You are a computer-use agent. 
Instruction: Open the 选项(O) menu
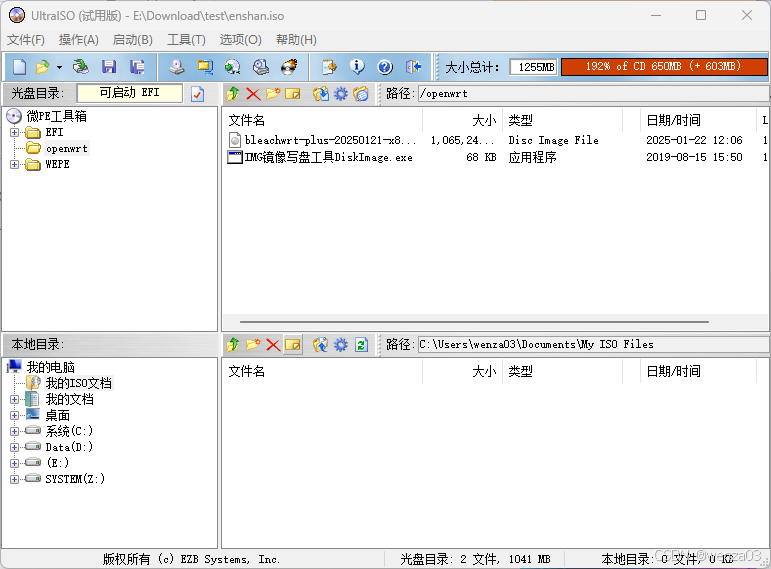pyautogui.click(x=240, y=40)
